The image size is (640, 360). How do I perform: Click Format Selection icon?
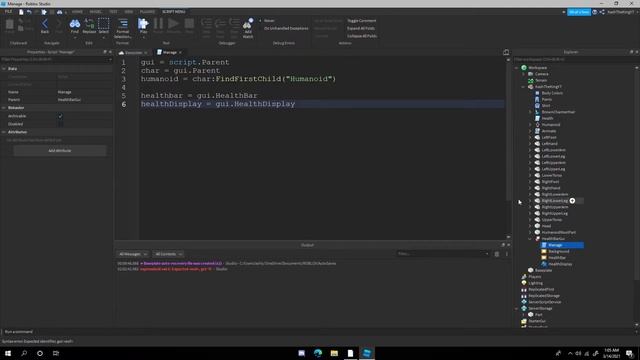[122, 24]
